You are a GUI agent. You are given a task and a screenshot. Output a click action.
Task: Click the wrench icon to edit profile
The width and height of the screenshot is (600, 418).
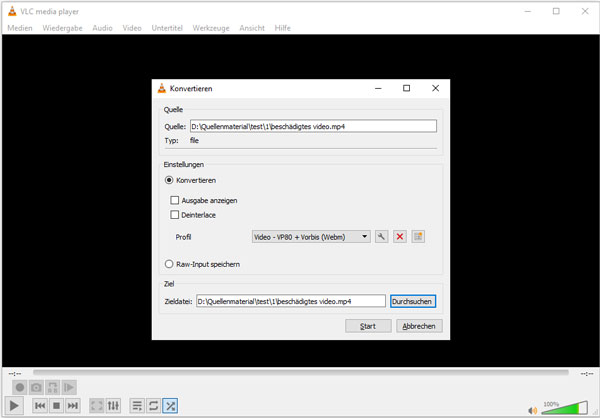pyautogui.click(x=381, y=237)
